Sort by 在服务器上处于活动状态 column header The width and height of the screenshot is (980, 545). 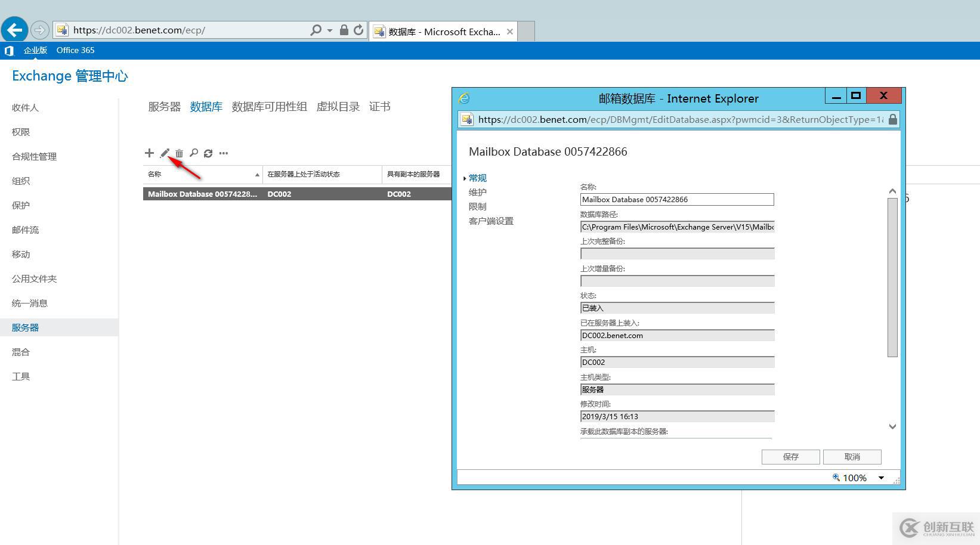tap(322, 174)
